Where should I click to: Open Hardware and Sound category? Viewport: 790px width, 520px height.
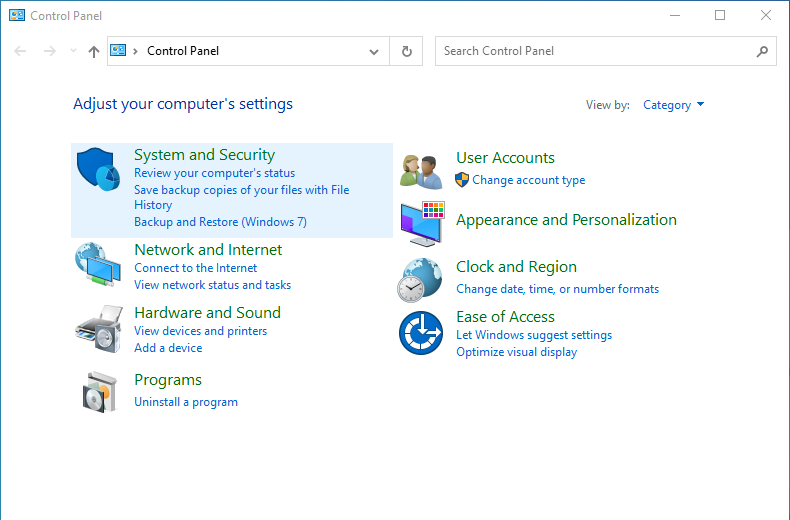pos(208,312)
